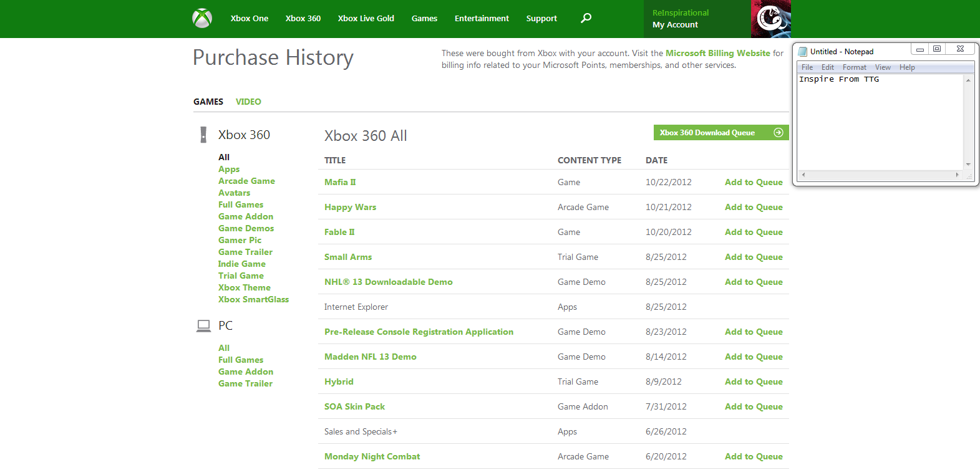Switch to the GAMES tab

[x=208, y=102]
